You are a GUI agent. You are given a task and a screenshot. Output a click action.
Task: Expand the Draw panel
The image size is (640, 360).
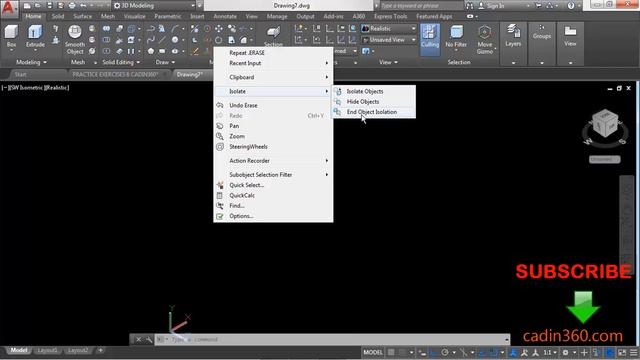tap(165, 62)
